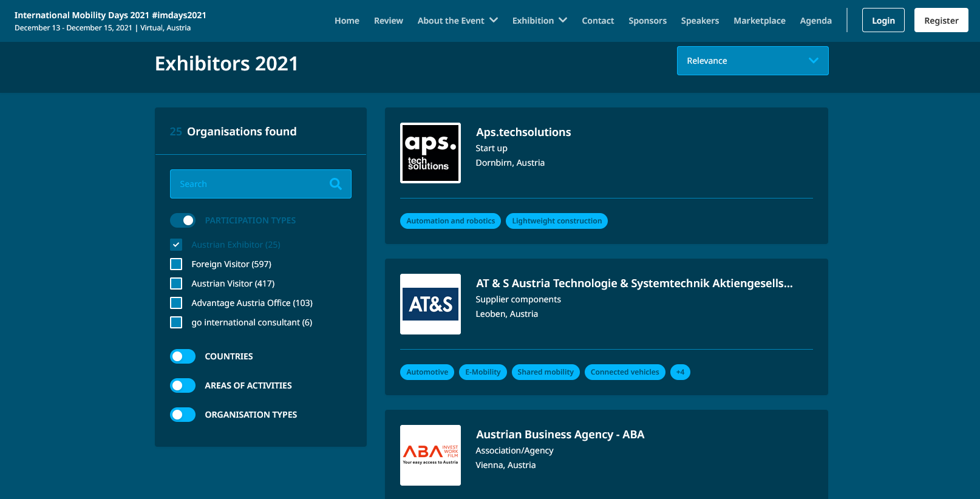
Task: Click the Login button
Action: click(x=883, y=21)
